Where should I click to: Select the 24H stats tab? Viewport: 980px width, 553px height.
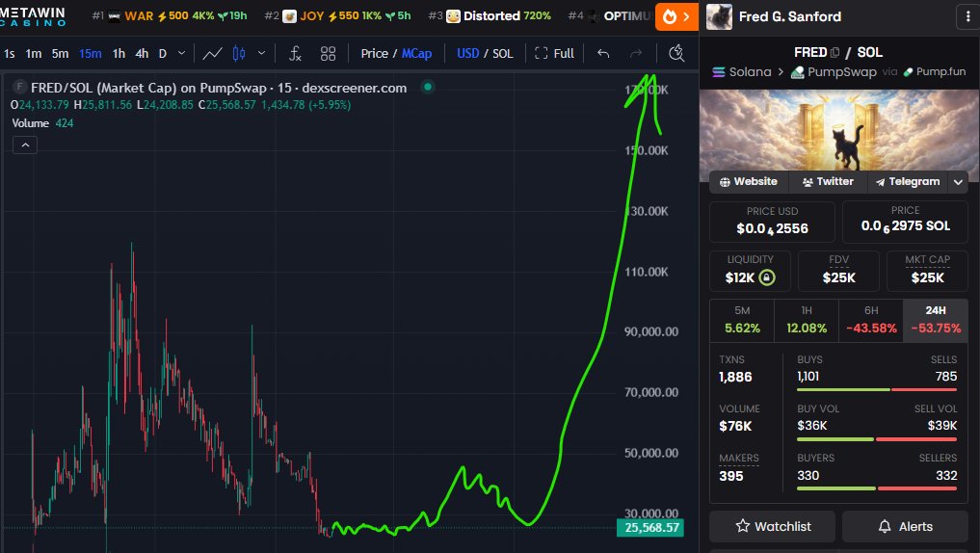pos(936,320)
